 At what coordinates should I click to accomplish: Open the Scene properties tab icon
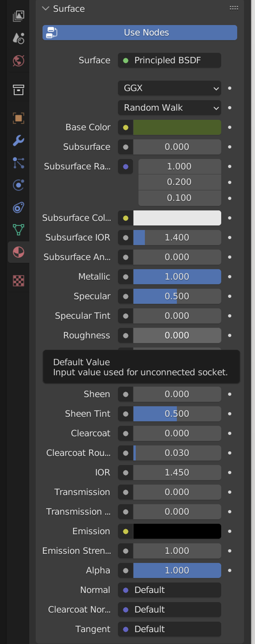tap(18, 38)
